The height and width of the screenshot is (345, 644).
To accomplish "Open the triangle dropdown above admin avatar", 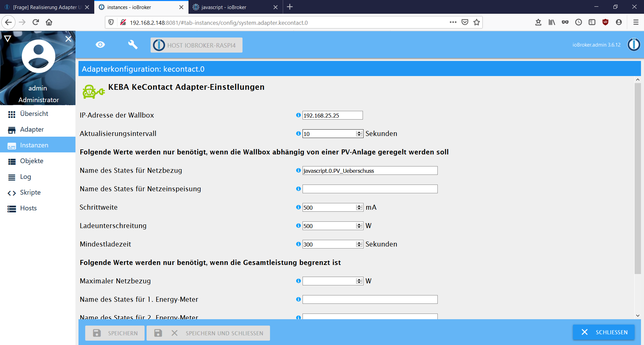I will coord(8,39).
